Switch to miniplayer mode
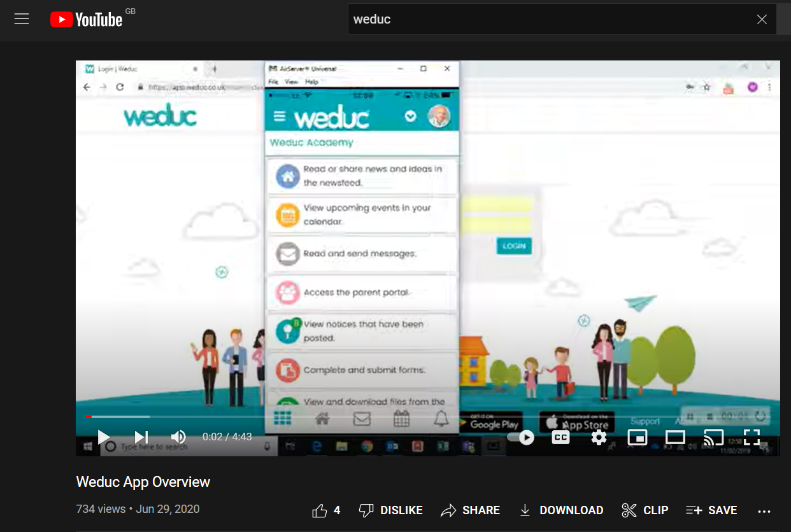 click(637, 437)
